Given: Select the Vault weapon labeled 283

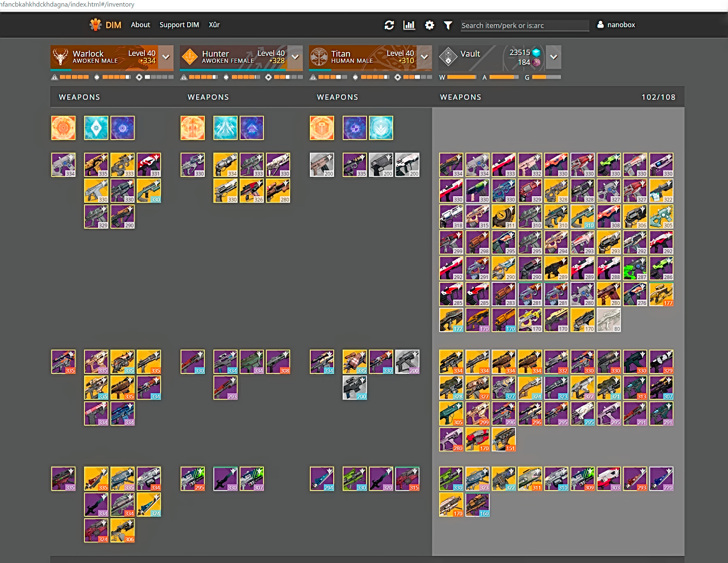Looking at the screenshot, I should [504, 294].
